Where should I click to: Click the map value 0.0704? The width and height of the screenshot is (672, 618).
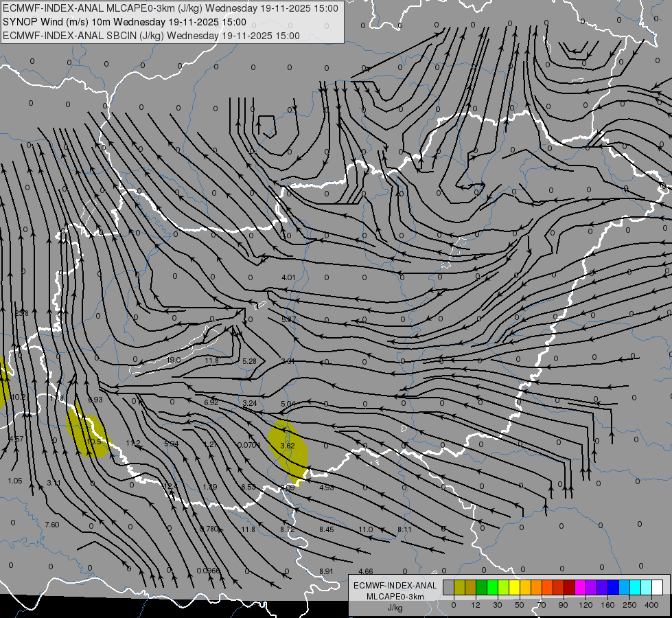click(249, 445)
